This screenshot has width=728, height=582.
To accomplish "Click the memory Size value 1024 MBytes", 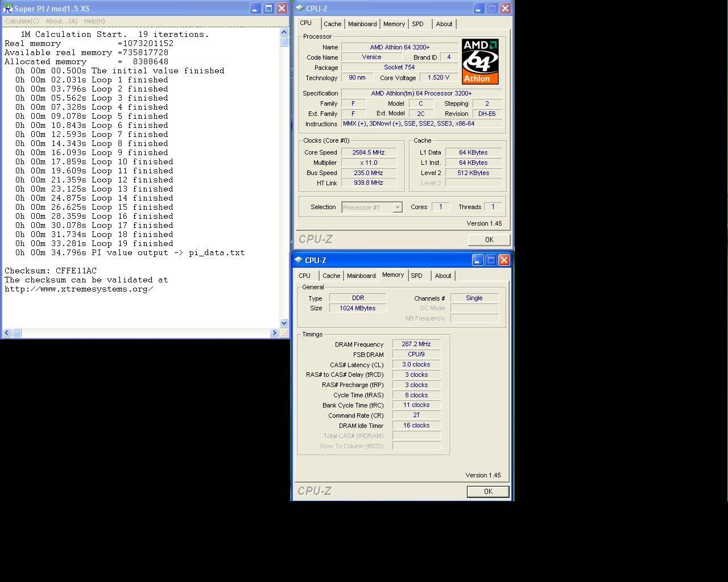I will click(358, 308).
